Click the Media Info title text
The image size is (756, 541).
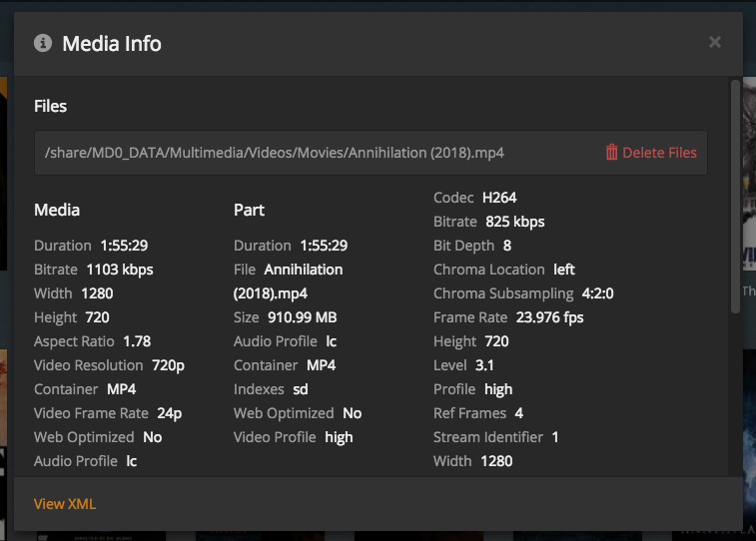pos(112,44)
